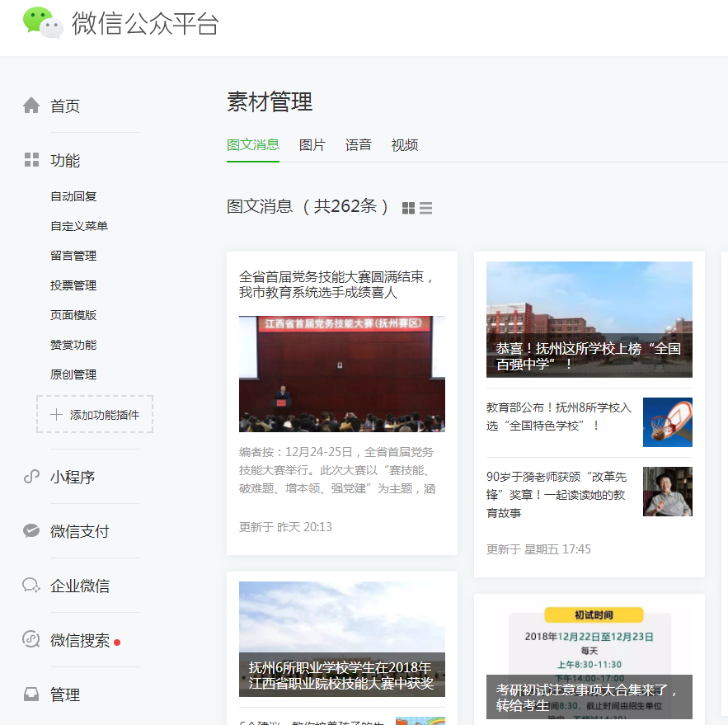Click the 编者按 article summary text

click(337, 470)
